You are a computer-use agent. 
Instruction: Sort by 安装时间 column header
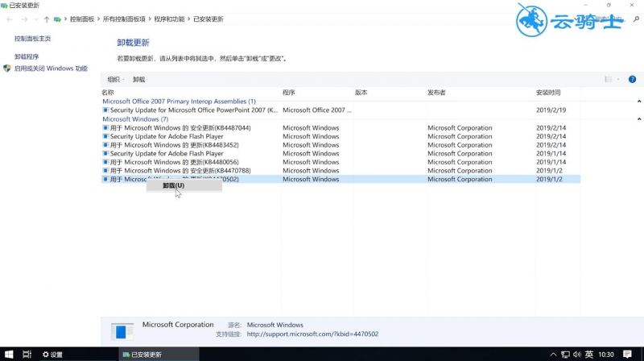pyautogui.click(x=548, y=93)
